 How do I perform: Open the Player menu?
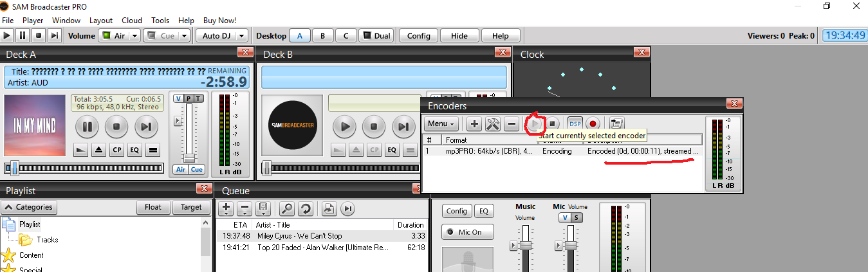click(x=33, y=21)
